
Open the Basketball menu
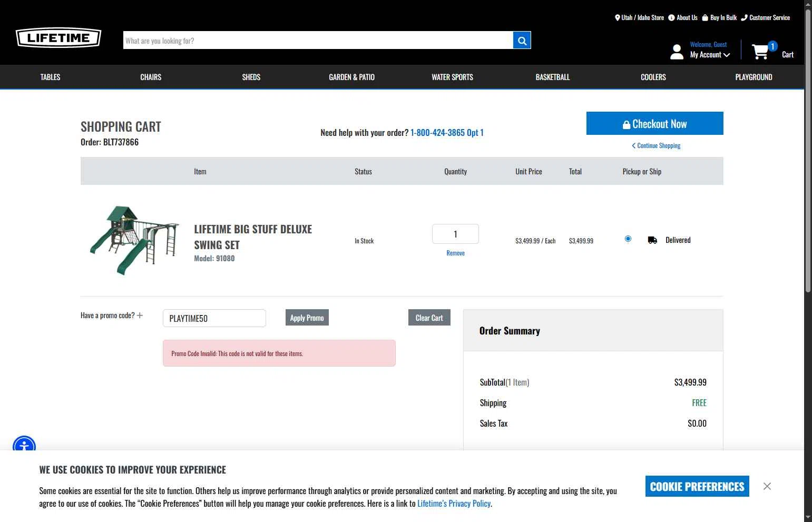tap(553, 77)
